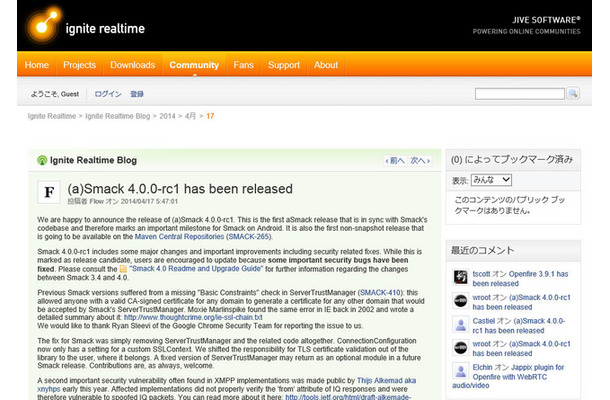Focus the site search input field
This screenshot has width=610, height=400.
tap(519, 94)
